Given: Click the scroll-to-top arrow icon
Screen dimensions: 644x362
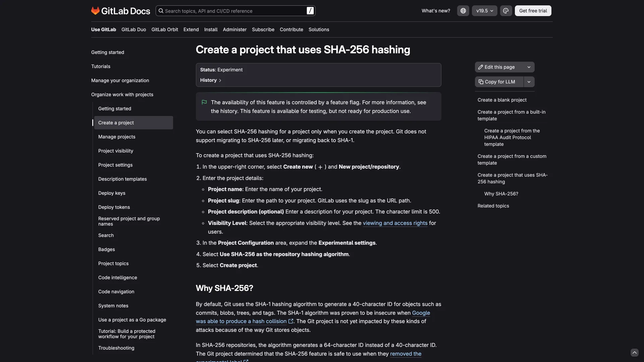Looking at the screenshot, I should [x=634, y=353].
